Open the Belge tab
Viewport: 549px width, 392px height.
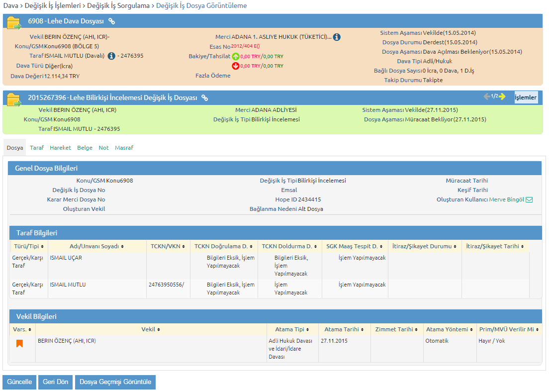(85, 148)
